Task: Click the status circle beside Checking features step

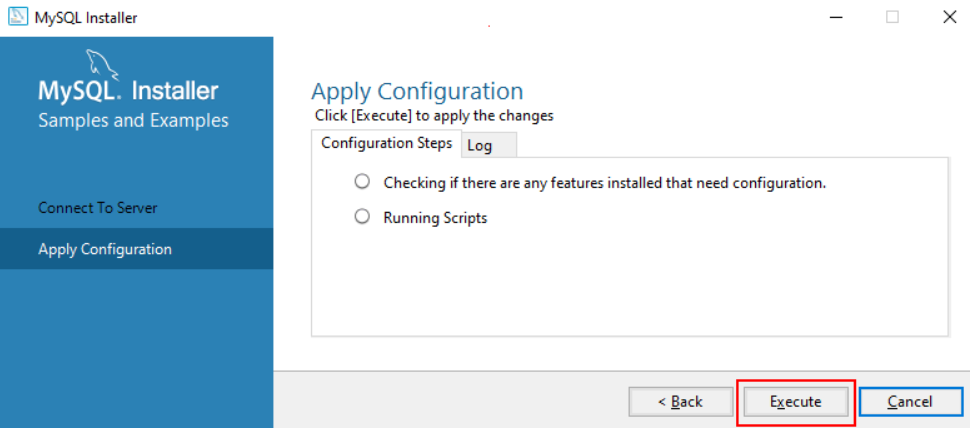Action: pos(362,182)
